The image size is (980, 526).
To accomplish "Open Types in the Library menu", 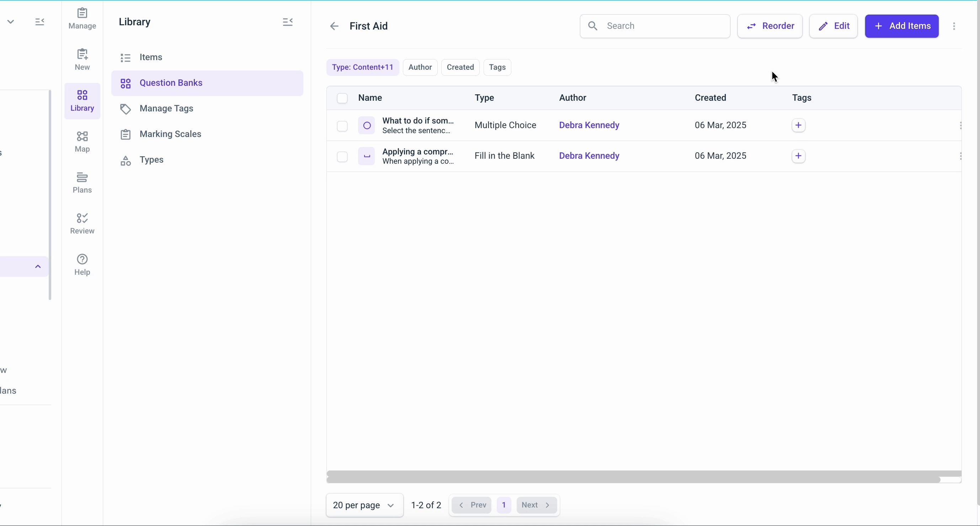I will point(207,161).
